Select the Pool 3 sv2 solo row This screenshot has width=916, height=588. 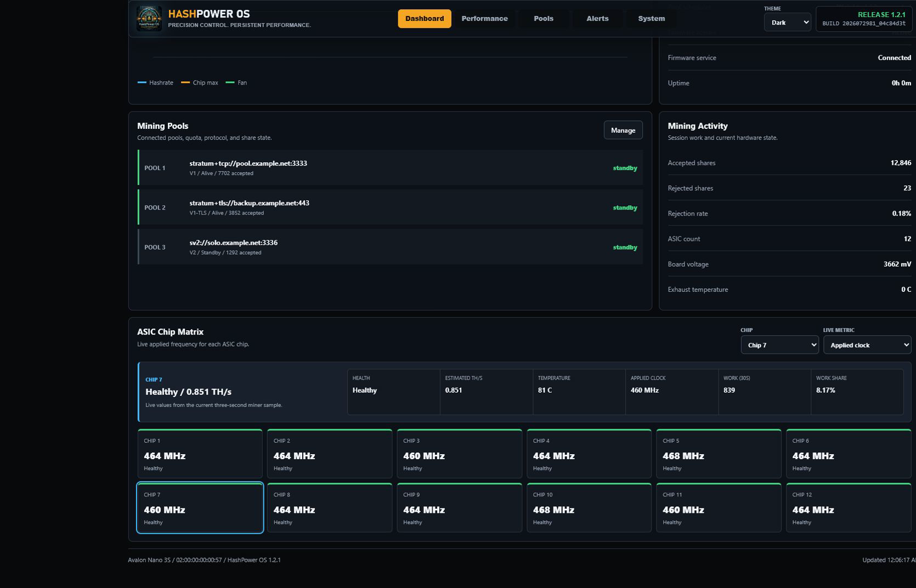point(390,247)
